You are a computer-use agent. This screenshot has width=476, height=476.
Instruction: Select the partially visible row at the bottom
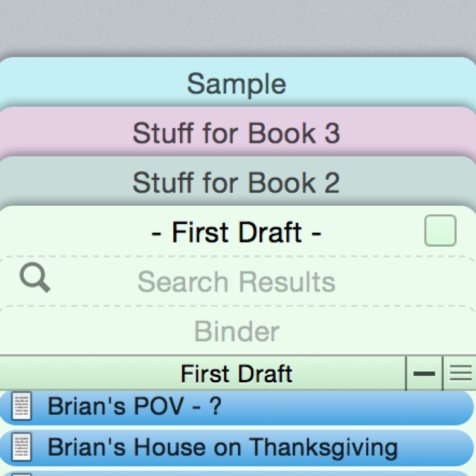(x=238, y=473)
